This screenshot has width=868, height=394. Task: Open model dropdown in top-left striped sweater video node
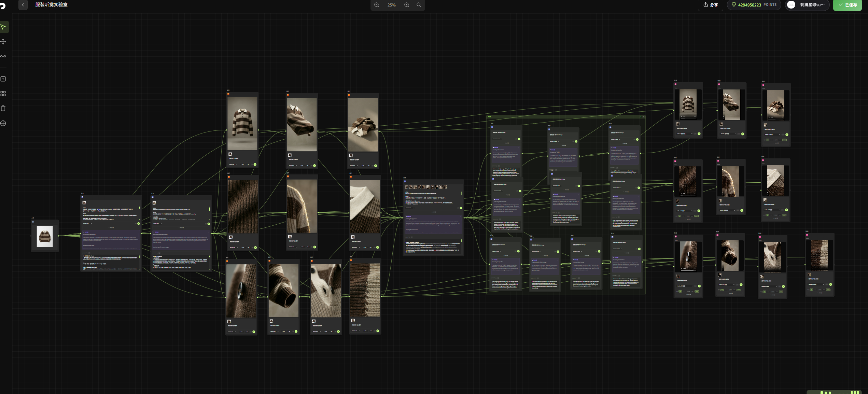(684, 134)
